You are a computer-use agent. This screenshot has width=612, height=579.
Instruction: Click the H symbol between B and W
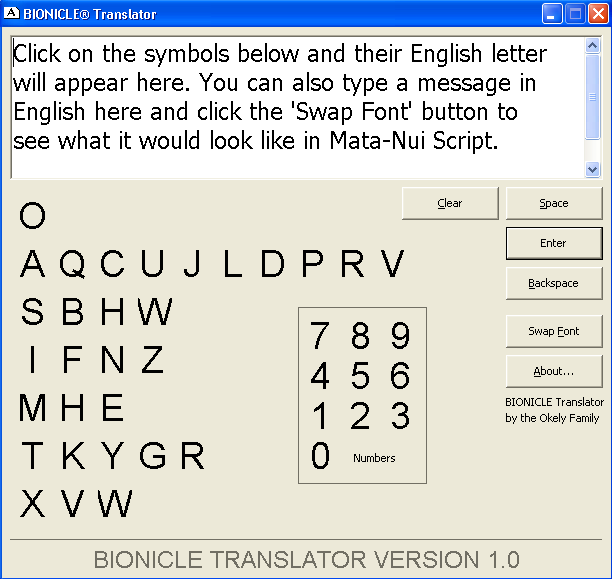tap(112, 312)
